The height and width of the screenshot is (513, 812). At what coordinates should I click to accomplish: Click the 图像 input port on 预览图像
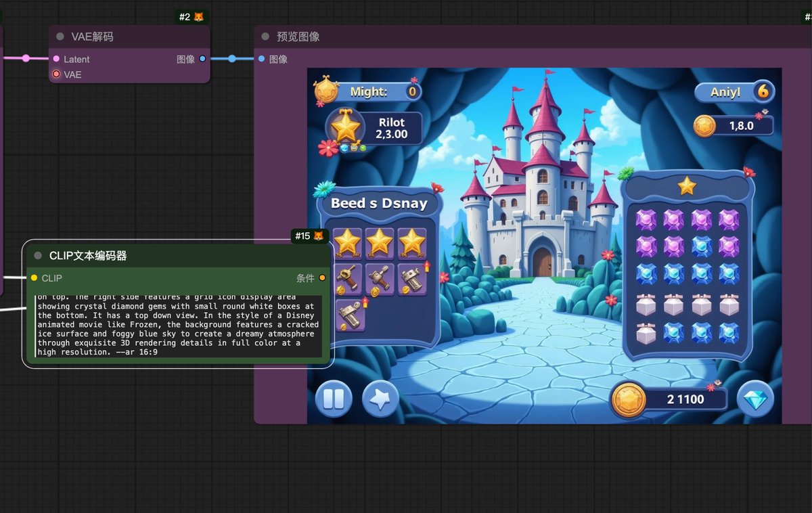(261, 59)
